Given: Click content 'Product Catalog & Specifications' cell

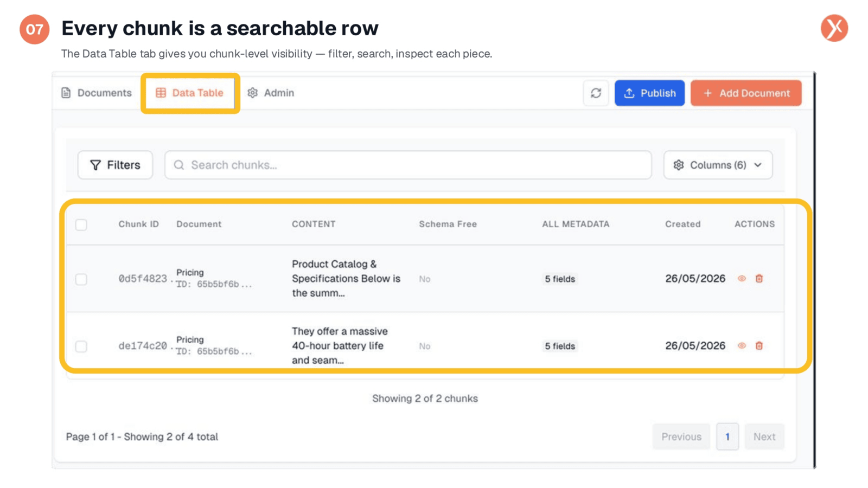Looking at the screenshot, I should pos(346,278).
